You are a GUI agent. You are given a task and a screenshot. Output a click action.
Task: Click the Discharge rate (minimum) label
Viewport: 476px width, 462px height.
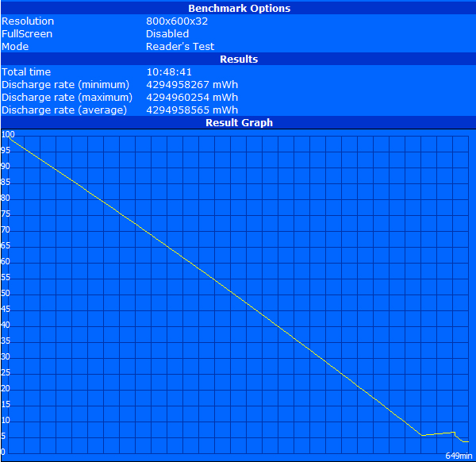(65, 85)
